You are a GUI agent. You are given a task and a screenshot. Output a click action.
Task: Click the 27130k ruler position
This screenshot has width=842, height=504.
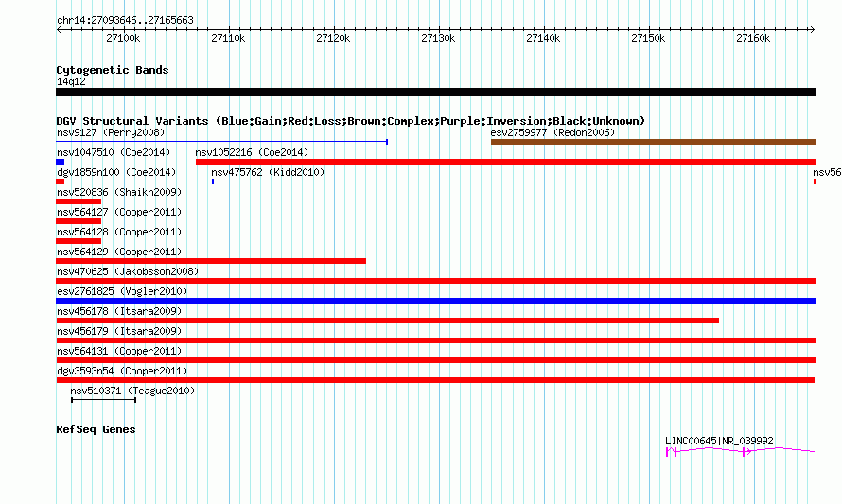click(438, 38)
